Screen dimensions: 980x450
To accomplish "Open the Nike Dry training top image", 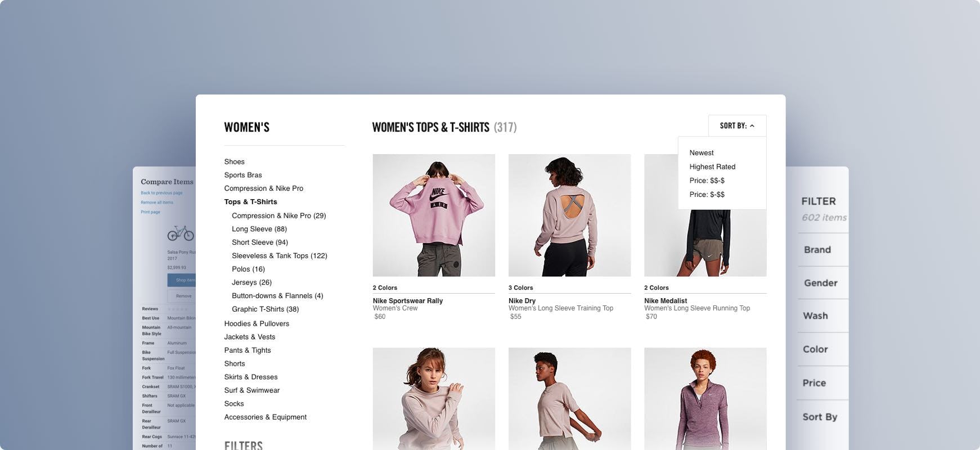I will pos(569,215).
